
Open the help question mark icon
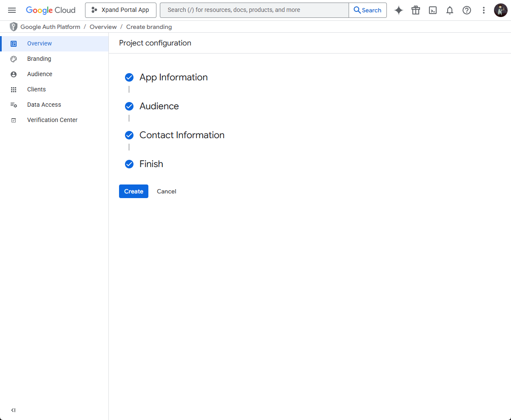(466, 10)
